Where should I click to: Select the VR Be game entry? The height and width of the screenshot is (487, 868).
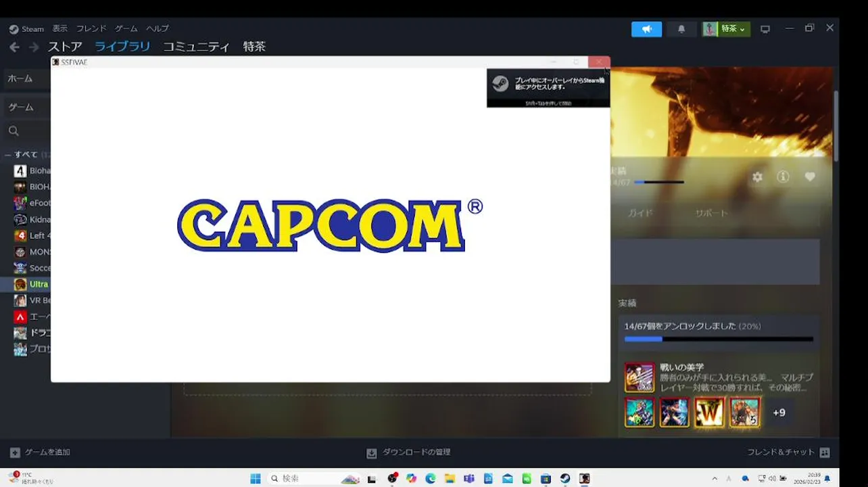pos(32,300)
